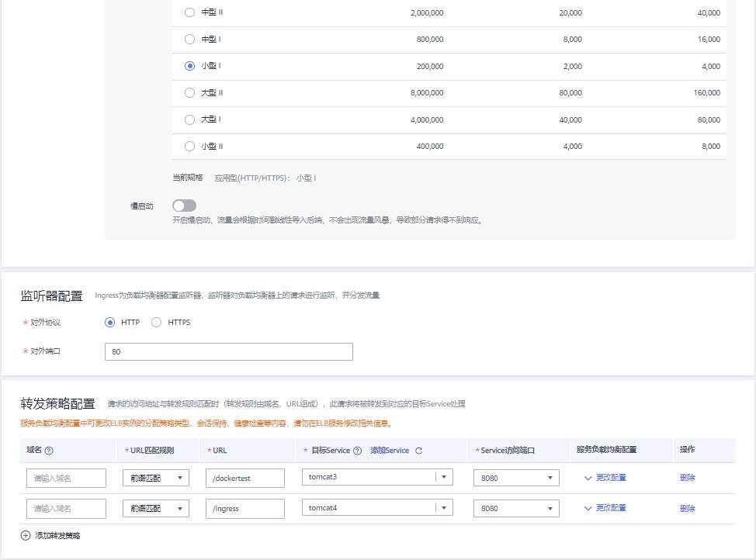
Task: Click the 4,000,000 value in 大型 I row
Action: tap(427, 119)
